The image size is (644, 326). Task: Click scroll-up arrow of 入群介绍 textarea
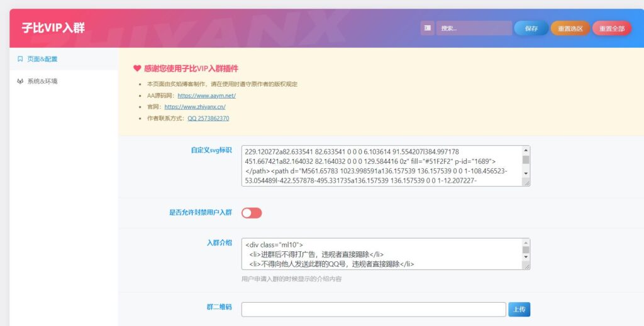pos(526,242)
